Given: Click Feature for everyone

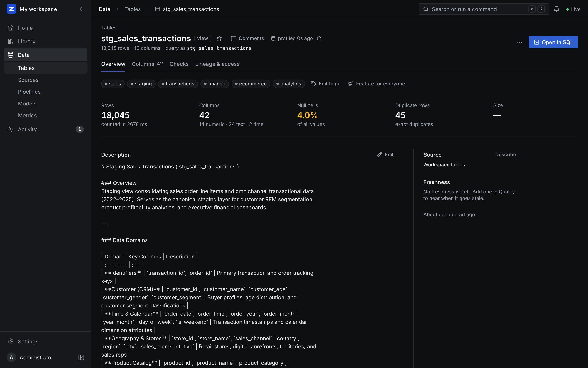Looking at the screenshot, I should [376, 84].
